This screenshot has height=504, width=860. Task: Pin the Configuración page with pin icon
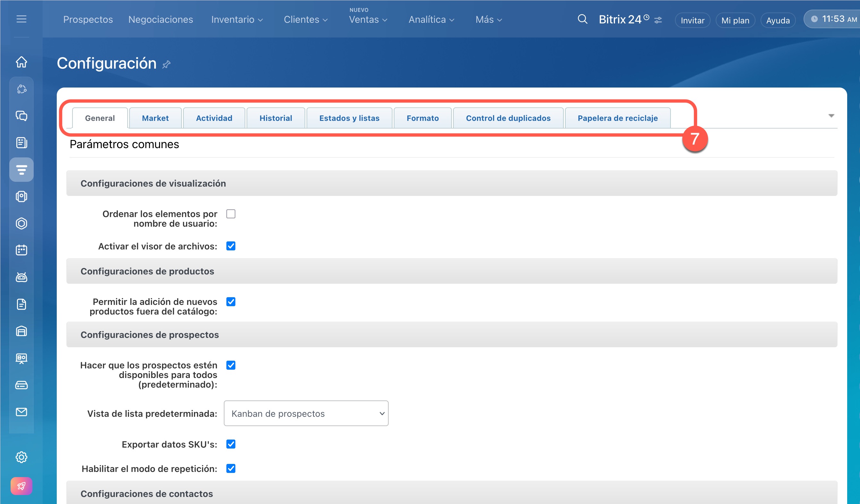(166, 64)
